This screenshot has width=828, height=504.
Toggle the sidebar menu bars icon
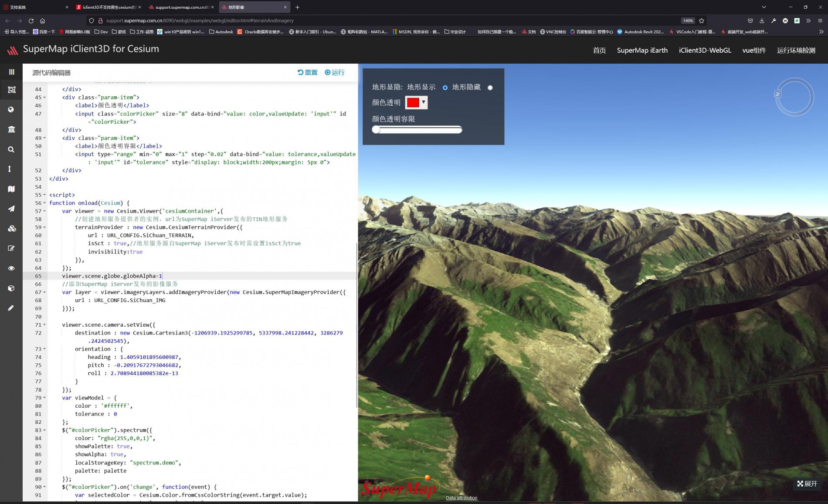[11, 72]
